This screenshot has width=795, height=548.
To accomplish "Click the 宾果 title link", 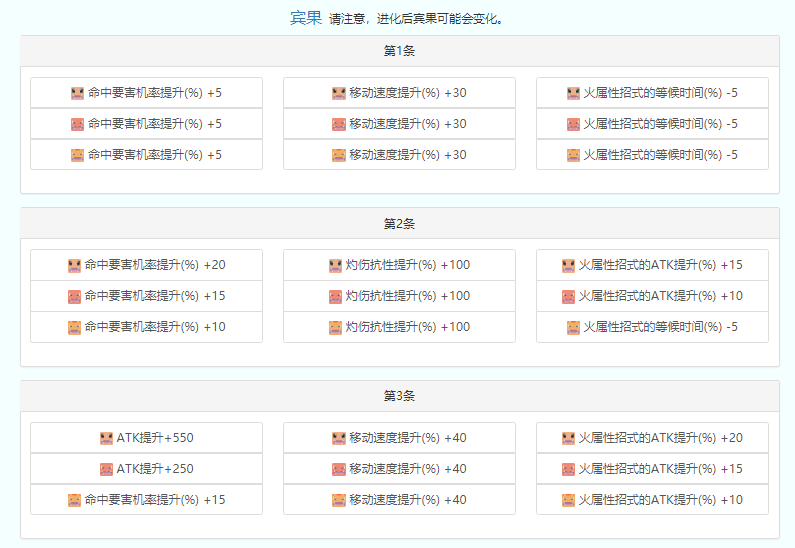I will [x=306, y=18].
